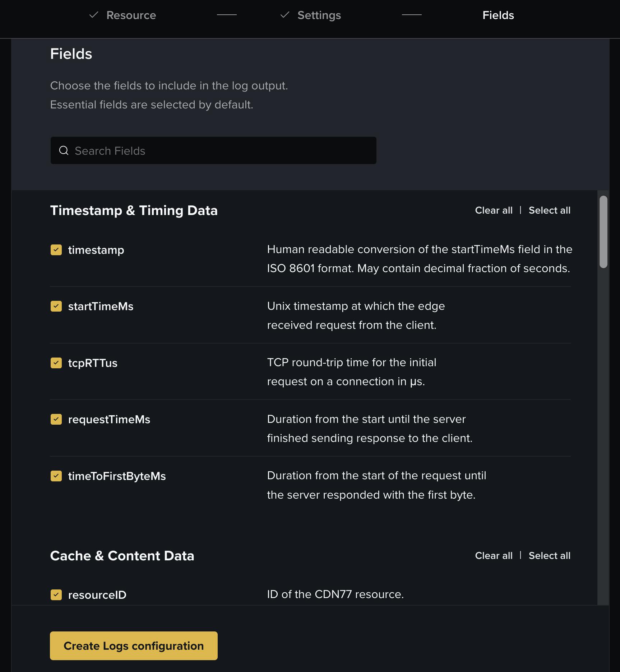
Task: Click into the Search Fields input
Action: [223, 151]
